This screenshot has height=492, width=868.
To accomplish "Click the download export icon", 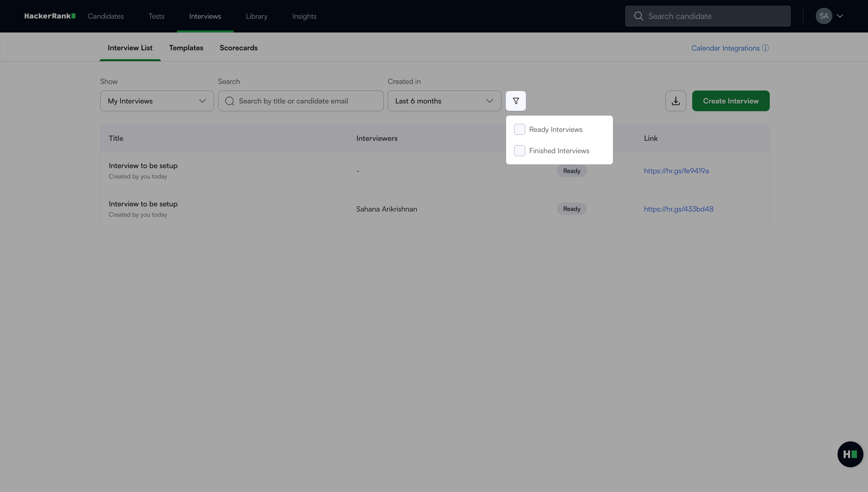I will (x=676, y=101).
